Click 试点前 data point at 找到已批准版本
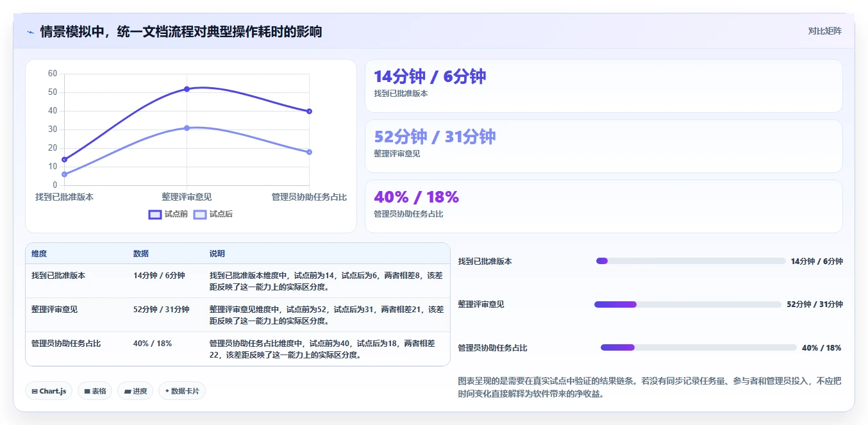 coord(64,159)
